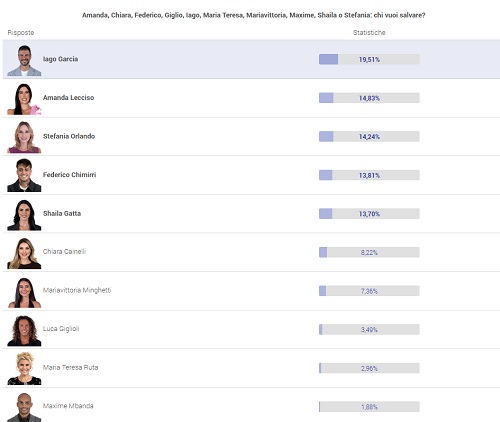Click the Amanda Lecciso name
This screenshot has width=500, height=422.
click(68, 98)
